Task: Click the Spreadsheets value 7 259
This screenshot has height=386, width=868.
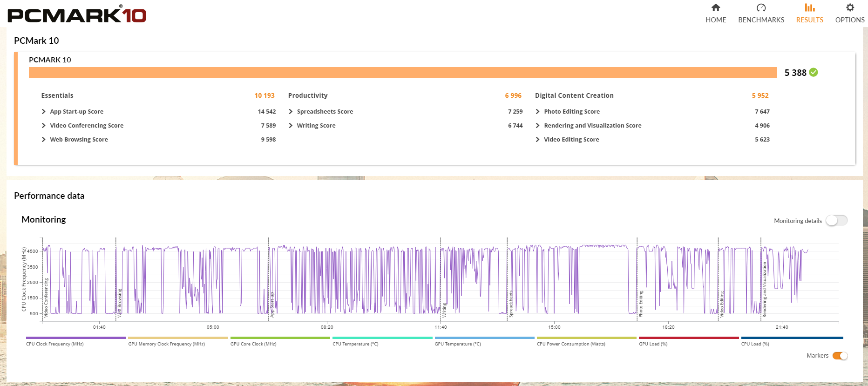Action: point(515,111)
